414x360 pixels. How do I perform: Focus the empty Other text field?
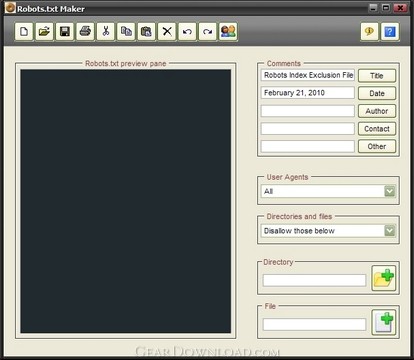[308, 146]
